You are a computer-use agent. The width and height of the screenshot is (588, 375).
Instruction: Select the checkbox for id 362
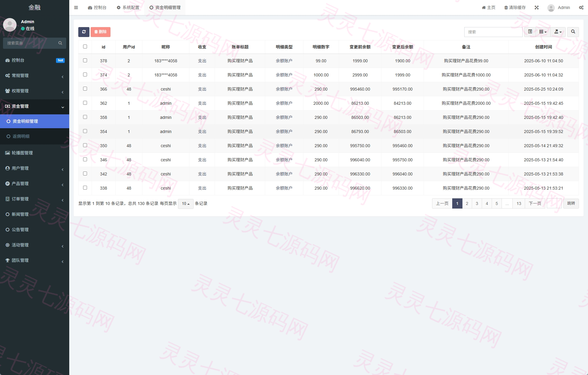(x=85, y=103)
